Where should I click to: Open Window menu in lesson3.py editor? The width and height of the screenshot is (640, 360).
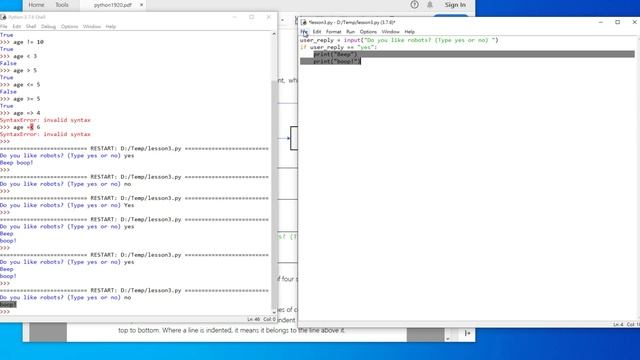390,32
